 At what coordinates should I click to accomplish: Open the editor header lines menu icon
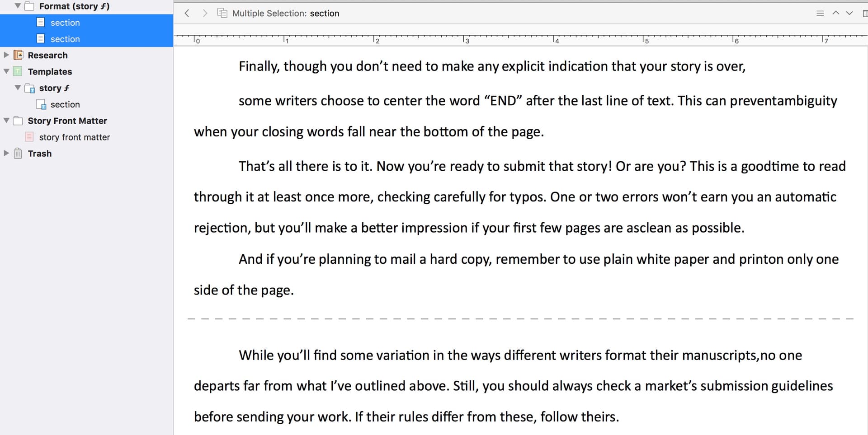coord(820,13)
